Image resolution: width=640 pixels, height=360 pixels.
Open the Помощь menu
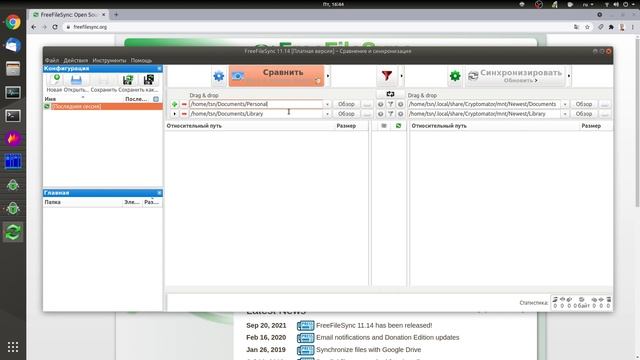141,60
